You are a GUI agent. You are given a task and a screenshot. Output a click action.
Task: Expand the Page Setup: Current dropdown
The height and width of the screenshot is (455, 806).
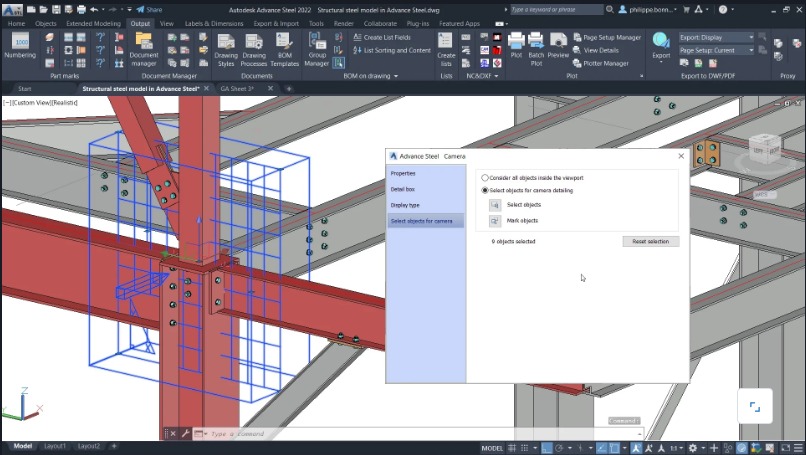(x=751, y=50)
